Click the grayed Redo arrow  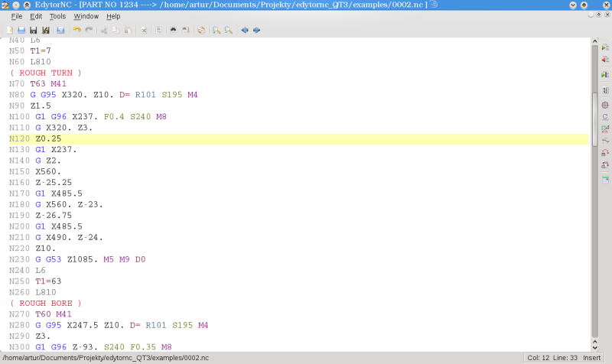[x=89, y=30]
